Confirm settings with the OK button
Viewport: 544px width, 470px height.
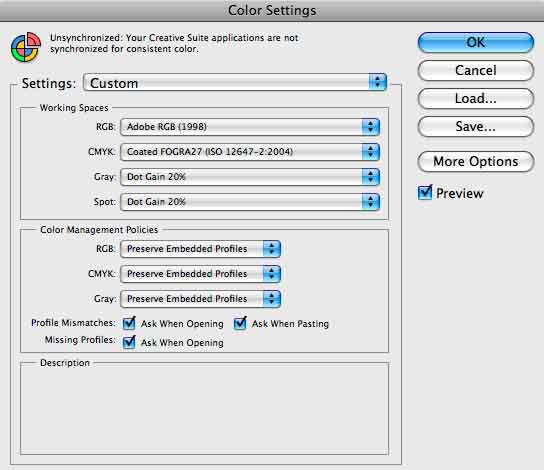point(476,43)
